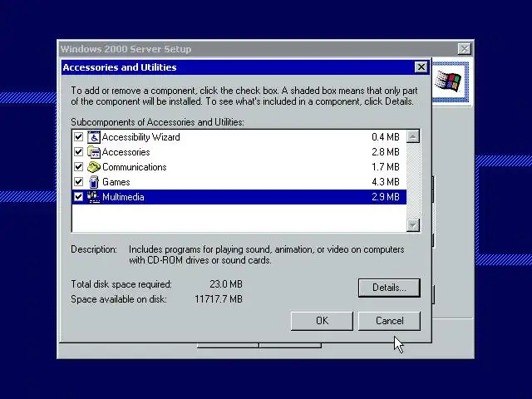Select the Communications row label
The height and width of the screenshot is (399, 532).
pyautogui.click(x=135, y=167)
